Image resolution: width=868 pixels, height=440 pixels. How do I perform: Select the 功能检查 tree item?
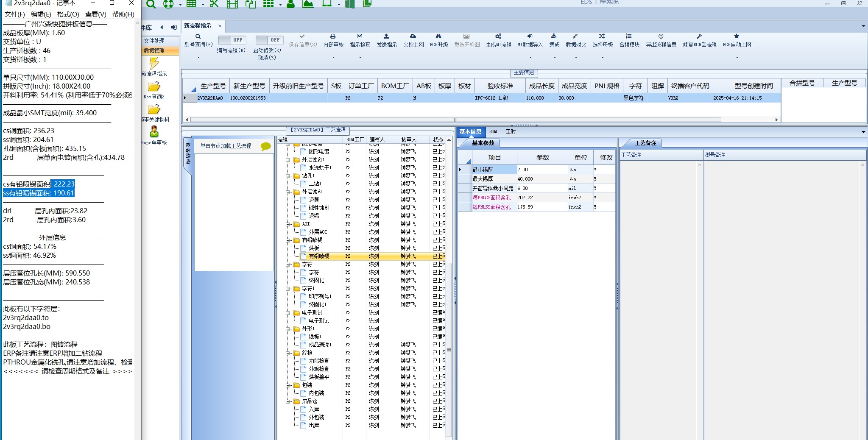(x=319, y=361)
